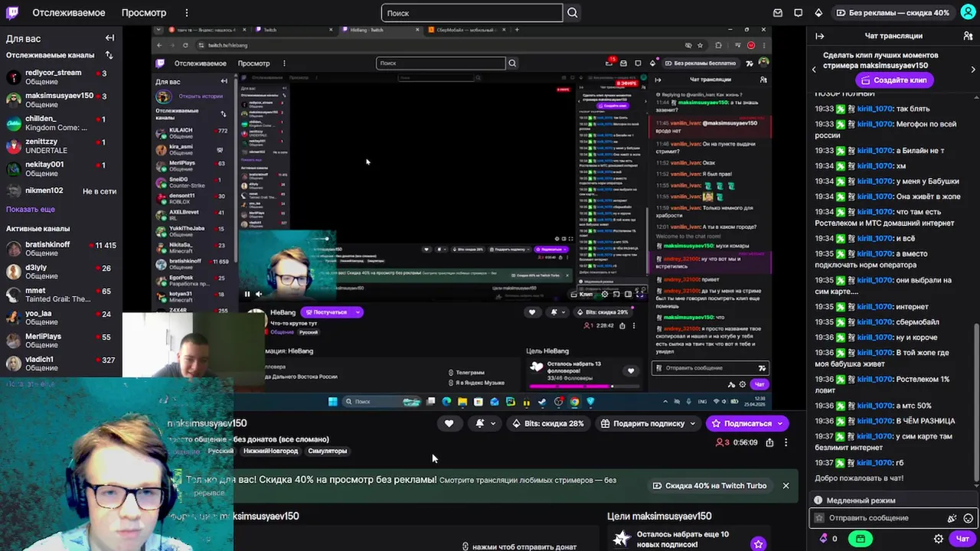Click the 'Чат трансляции' header text
Viewport: 980px width, 551px height.
893,36
